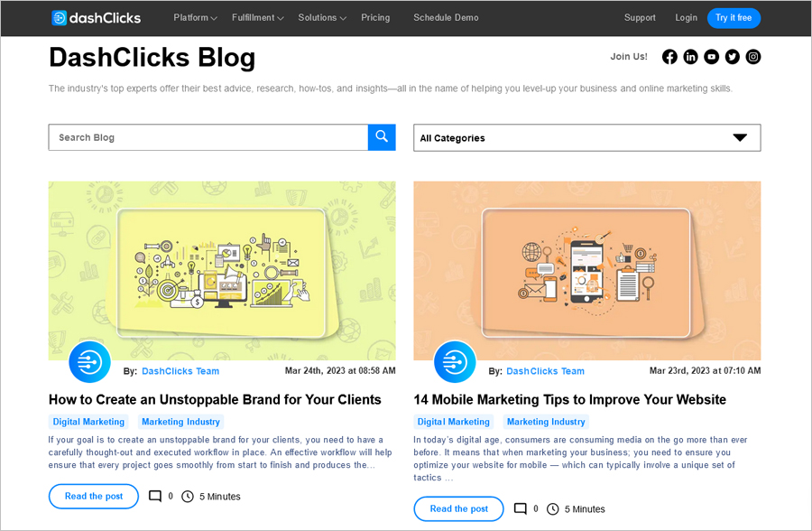Expand the Platform menu
The height and width of the screenshot is (531, 812).
tap(195, 18)
